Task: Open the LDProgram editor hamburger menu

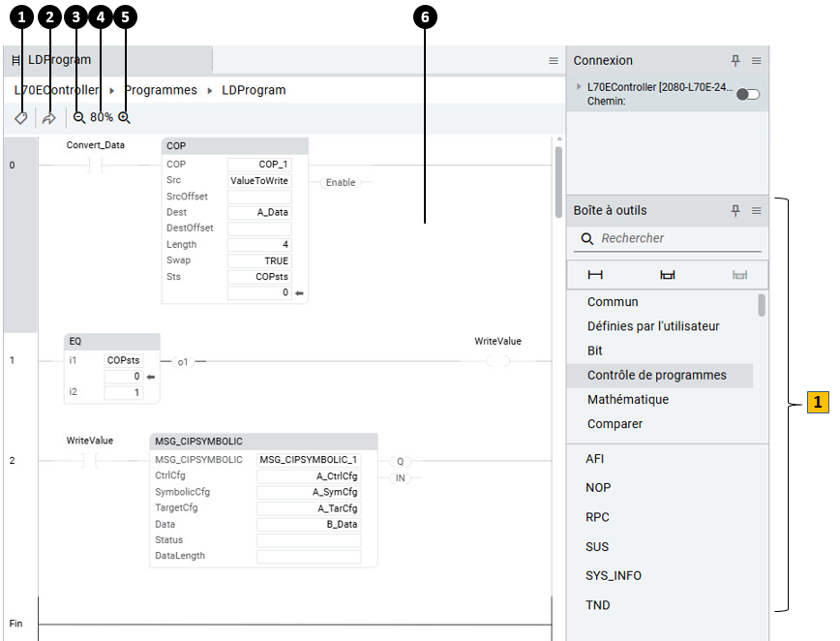Action: point(554,61)
